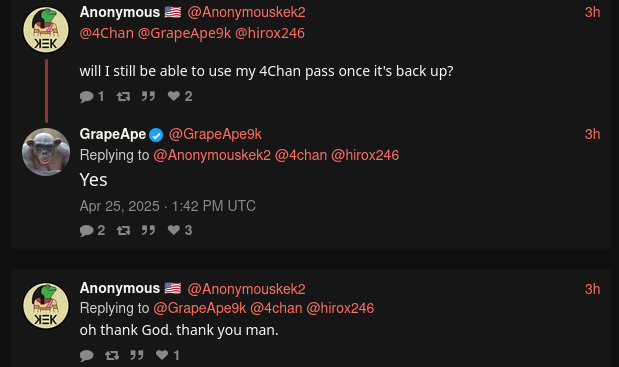Open reply icon on first Anonymous post
The image size is (619, 367).
coord(92,96)
